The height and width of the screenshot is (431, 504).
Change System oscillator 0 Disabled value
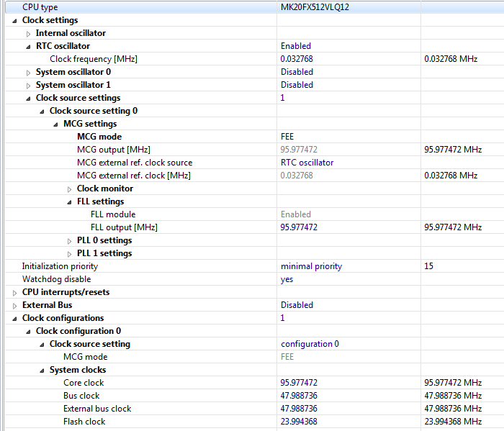(297, 72)
